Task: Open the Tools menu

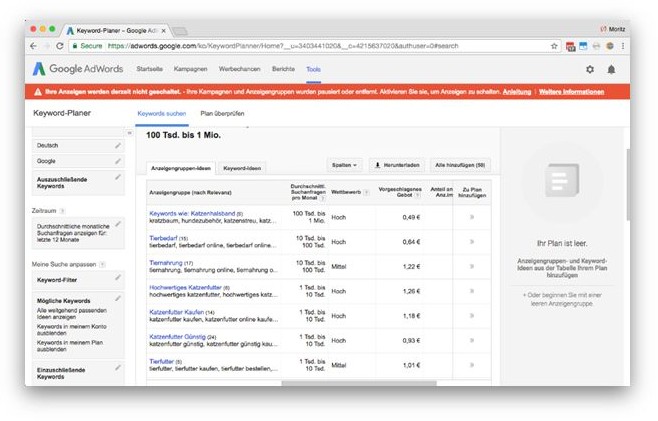Action: [314, 69]
